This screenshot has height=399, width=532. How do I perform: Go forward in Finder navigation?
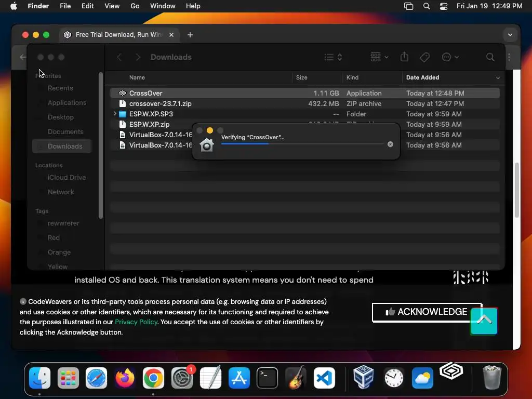tap(138, 57)
